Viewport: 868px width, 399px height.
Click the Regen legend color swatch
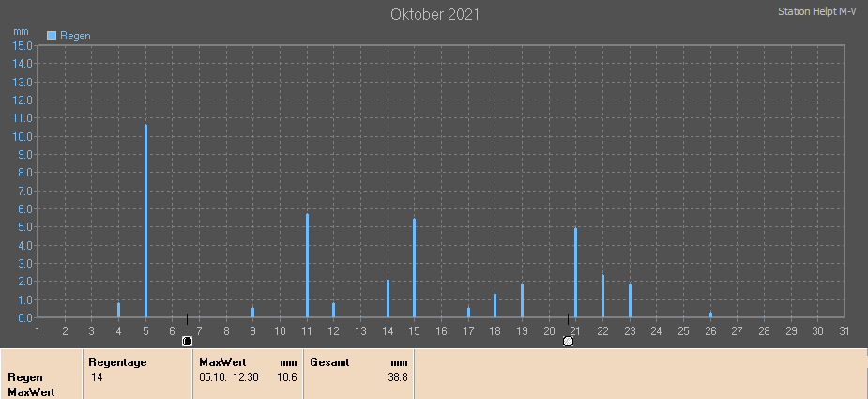pos(52,36)
